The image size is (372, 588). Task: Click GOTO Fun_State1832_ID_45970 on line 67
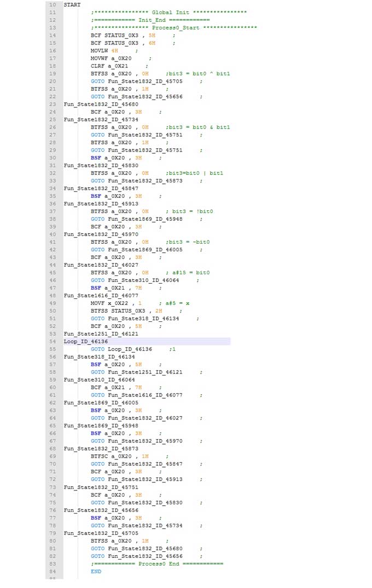pyautogui.click(x=136, y=441)
